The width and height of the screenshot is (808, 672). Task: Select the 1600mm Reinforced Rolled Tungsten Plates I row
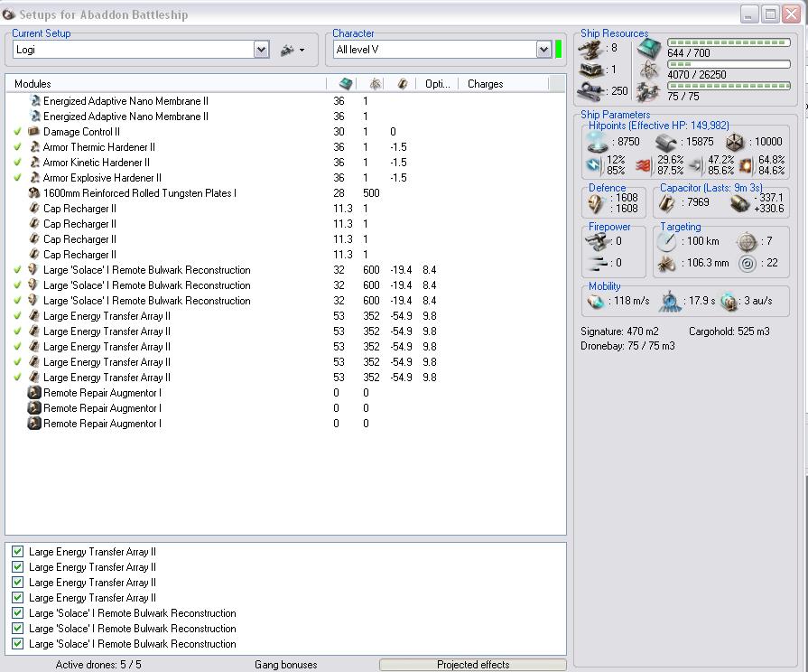[x=285, y=193]
